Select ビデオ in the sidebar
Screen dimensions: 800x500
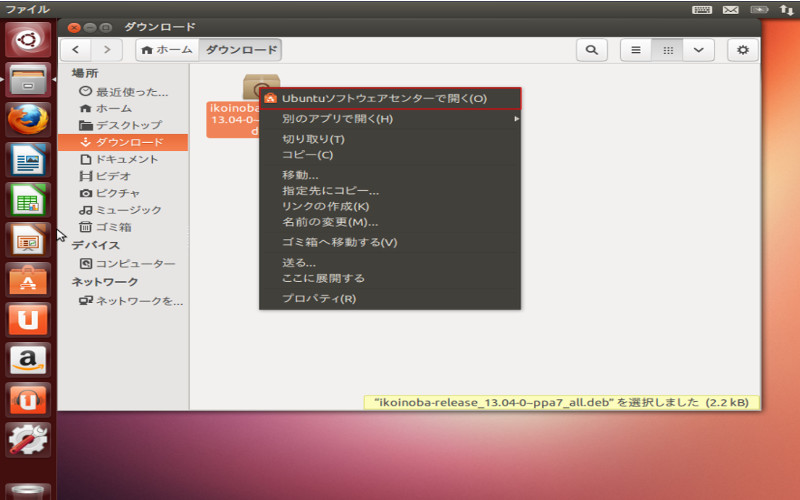tap(123, 176)
